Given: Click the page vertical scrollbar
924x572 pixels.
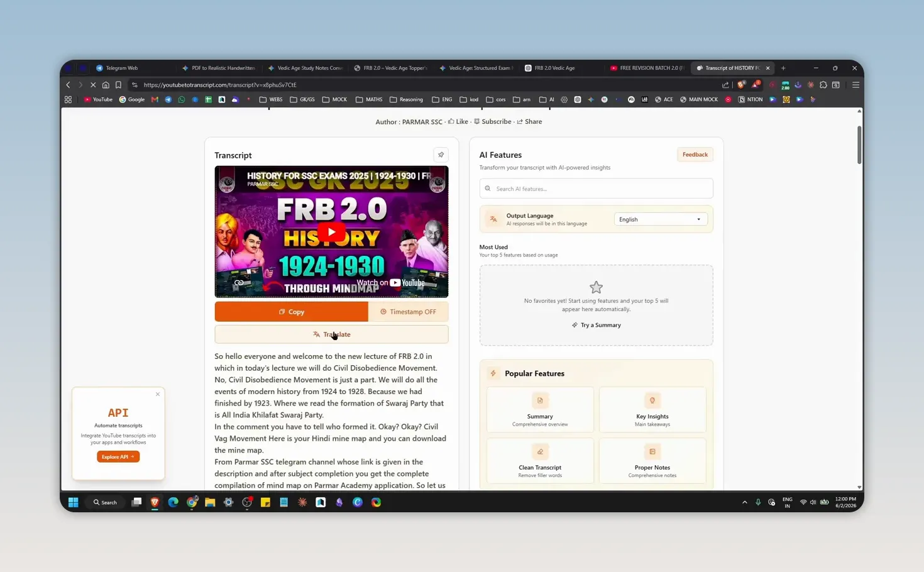Looking at the screenshot, I should [859, 145].
